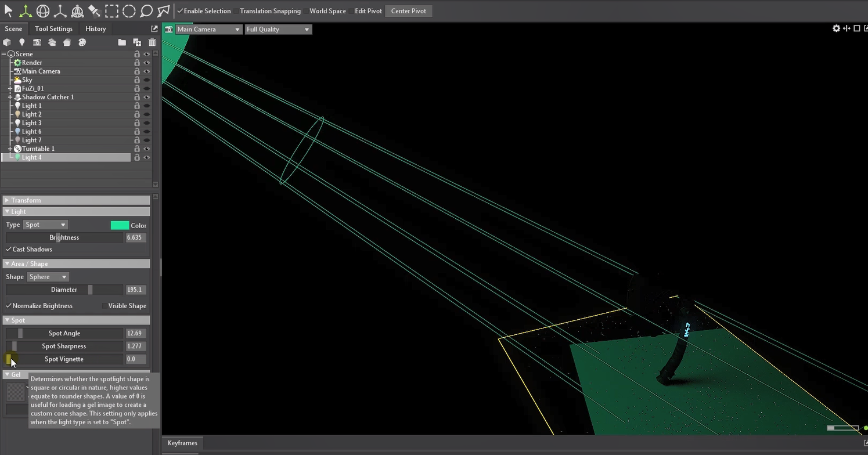The width and height of the screenshot is (868, 455).
Task: Add a new light to scene
Action: (x=21, y=42)
